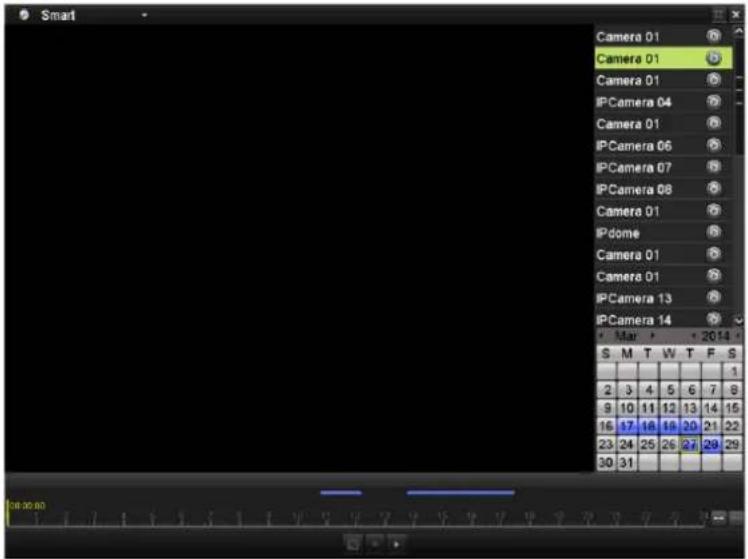Click play icon on highlighted Camera 01
The image size is (748, 559).
pos(713,59)
